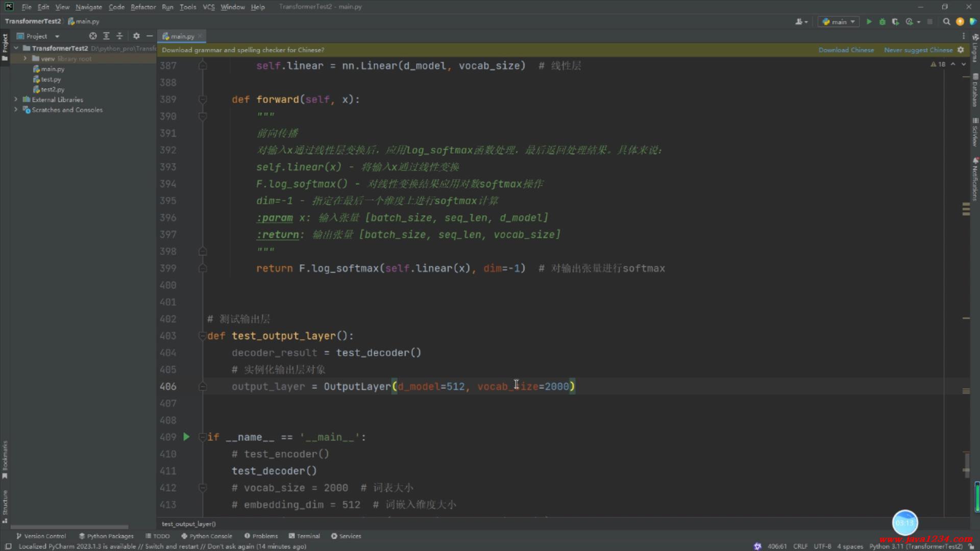Click the Debug bug icon in the toolbar
980x551 pixels.
point(882,21)
